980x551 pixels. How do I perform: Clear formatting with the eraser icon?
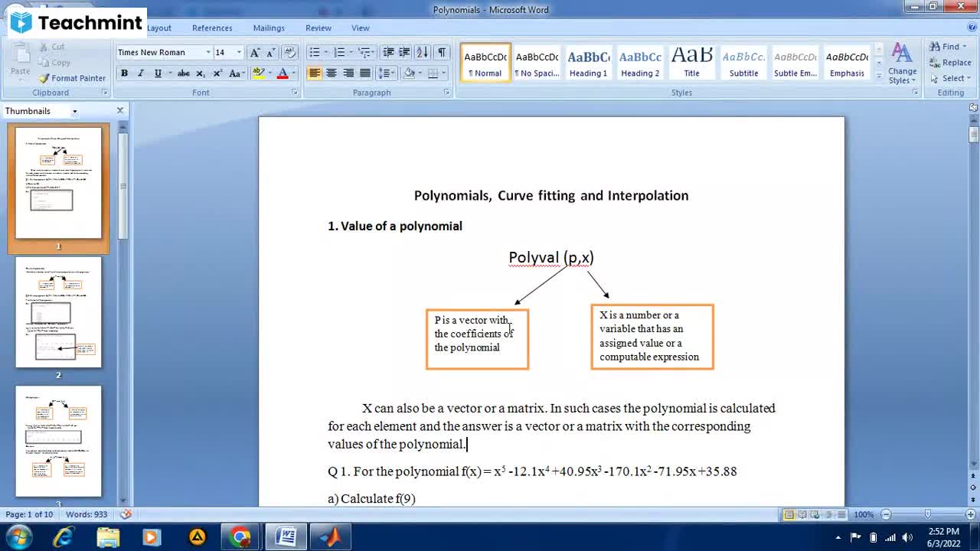pos(289,52)
